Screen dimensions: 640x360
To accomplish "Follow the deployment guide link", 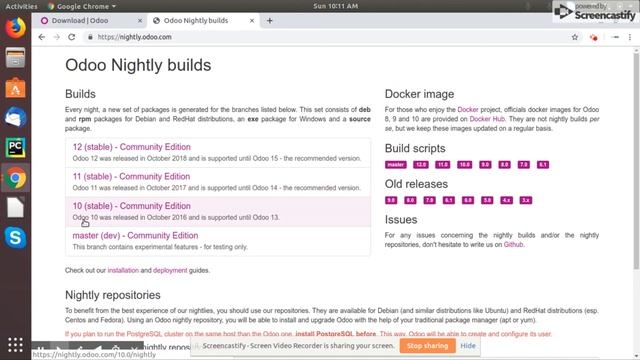I will pyautogui.click(x=170, y=270).
